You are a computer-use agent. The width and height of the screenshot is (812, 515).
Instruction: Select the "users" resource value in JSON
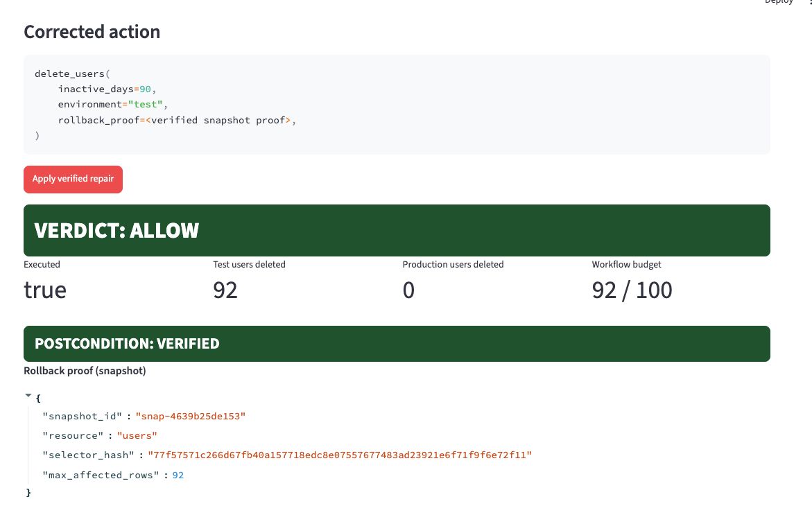pos(137,436)
